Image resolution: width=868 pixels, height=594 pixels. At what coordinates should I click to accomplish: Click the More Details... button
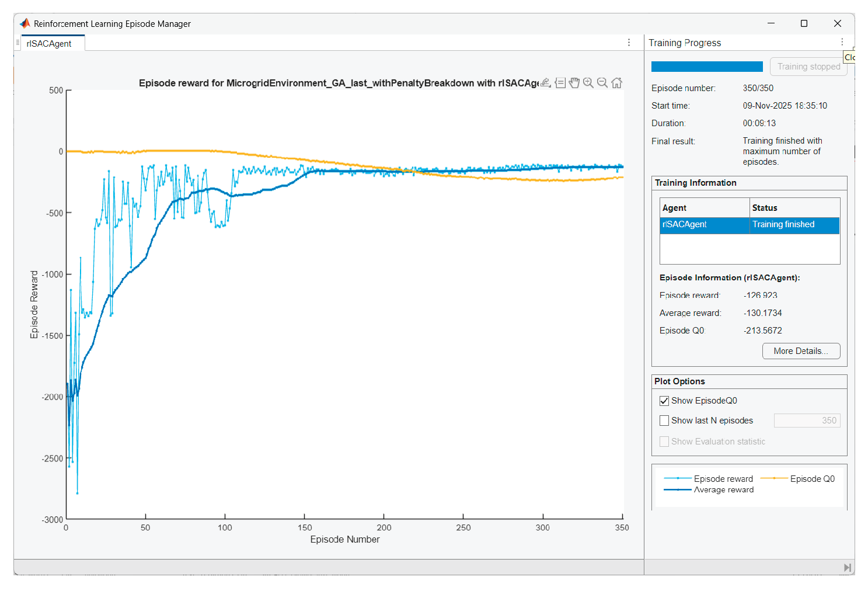pyautogui.click(x=801, y=351)
